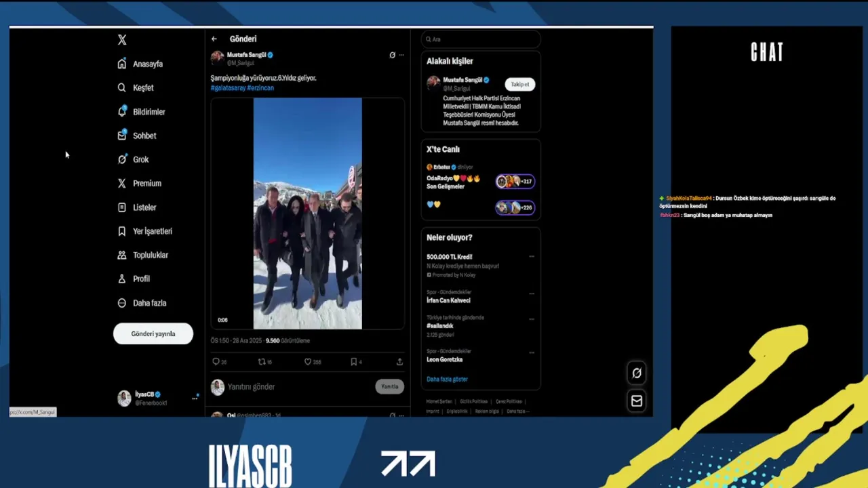Click the +226 listeners space bubble
The height and width of the screenshot is (488, 868).
coord(515,207)
